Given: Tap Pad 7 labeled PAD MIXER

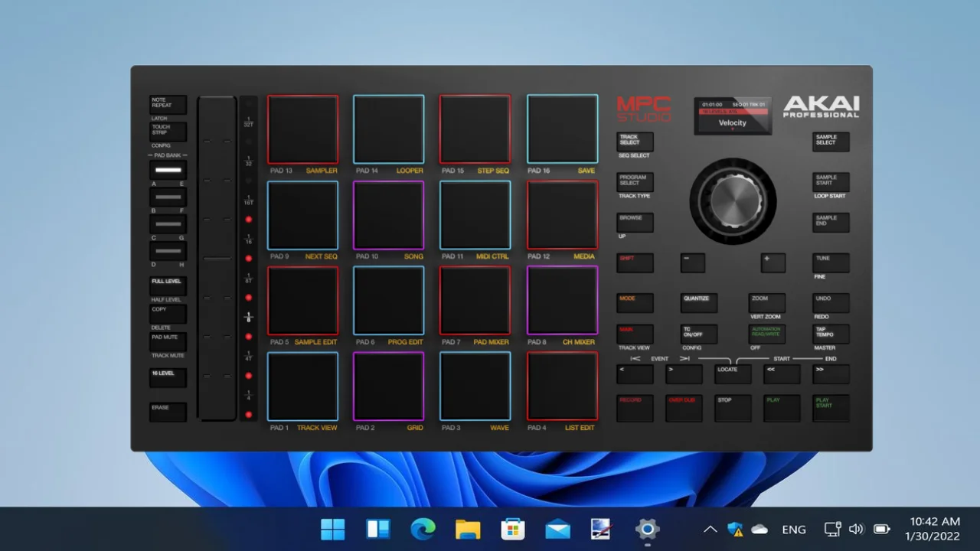Looking at the screenshot, I should 475,301.
